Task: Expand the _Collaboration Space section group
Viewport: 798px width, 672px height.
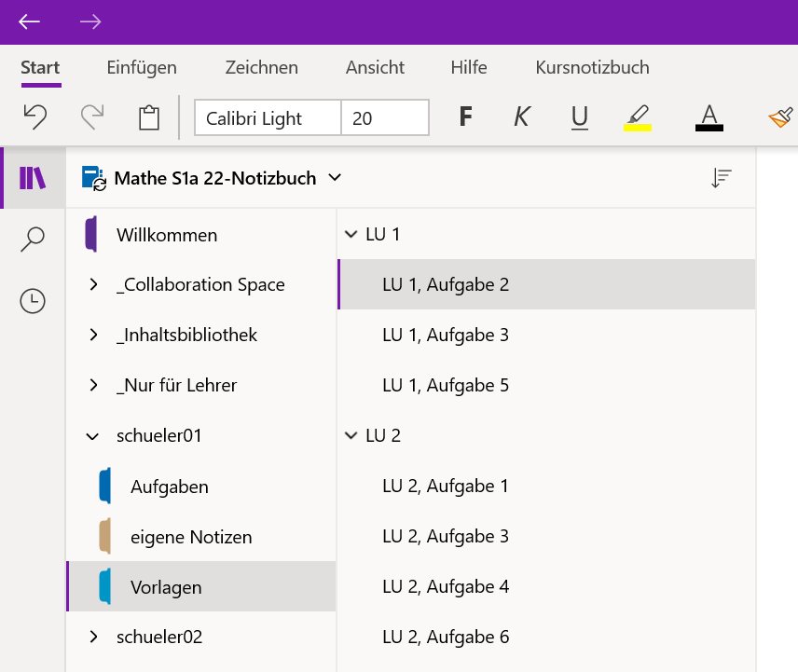Action: pos(93,284)
